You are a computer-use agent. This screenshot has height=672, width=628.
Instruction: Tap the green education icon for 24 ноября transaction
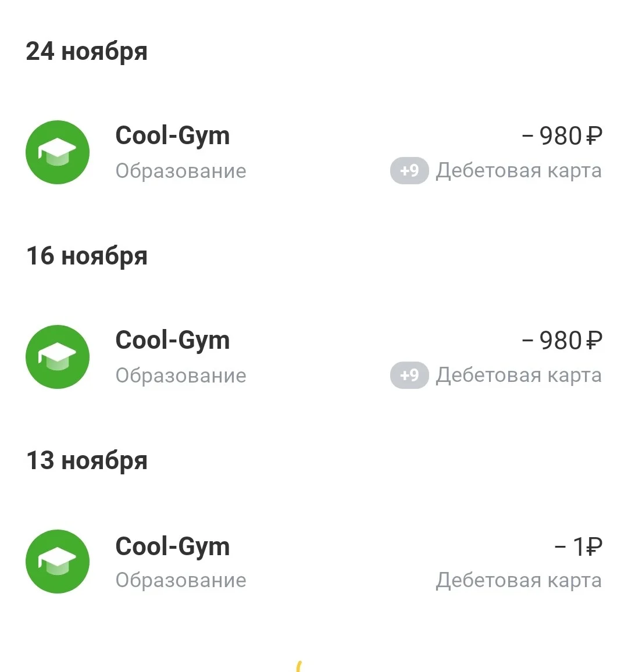coord(58,152)
